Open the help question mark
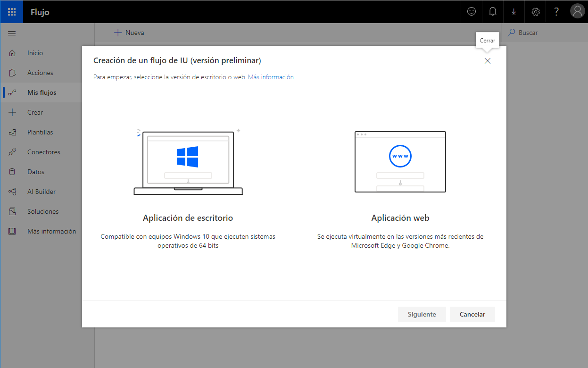This screenshot has height=368, width=588. (x=556, y=12)
